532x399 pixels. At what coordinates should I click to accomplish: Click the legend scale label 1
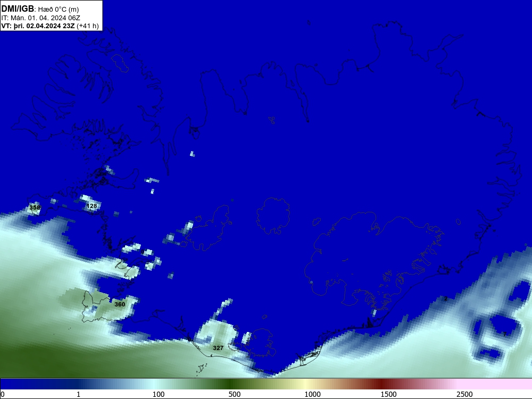(78, 394)
